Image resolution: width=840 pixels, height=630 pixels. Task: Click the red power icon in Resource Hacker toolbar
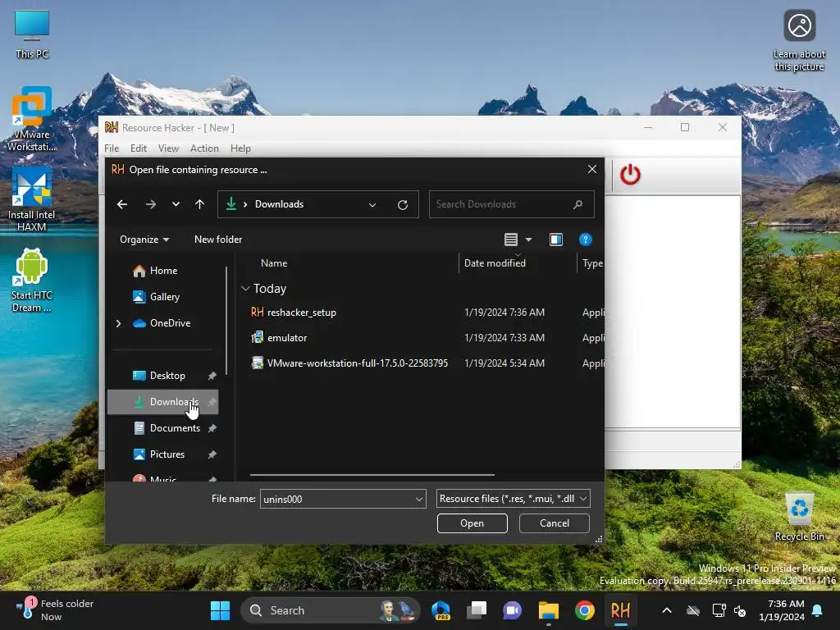tap(630, 175)
